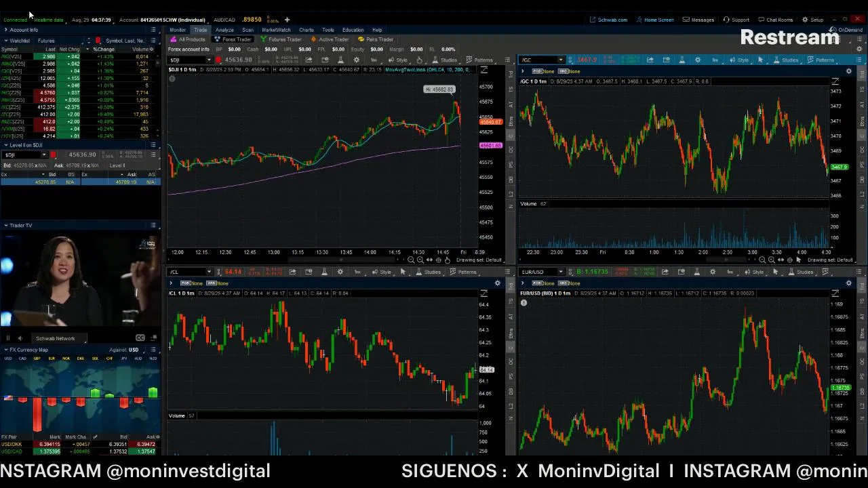Open the flask icon on $DJI chart toolbar
The height and width of the screenshot is (488, 868).
(x=340, y=60)
